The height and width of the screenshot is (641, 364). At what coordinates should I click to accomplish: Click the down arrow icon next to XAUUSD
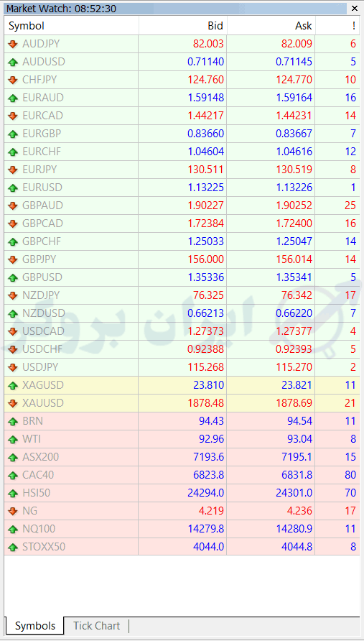click(x=13, y=403)
